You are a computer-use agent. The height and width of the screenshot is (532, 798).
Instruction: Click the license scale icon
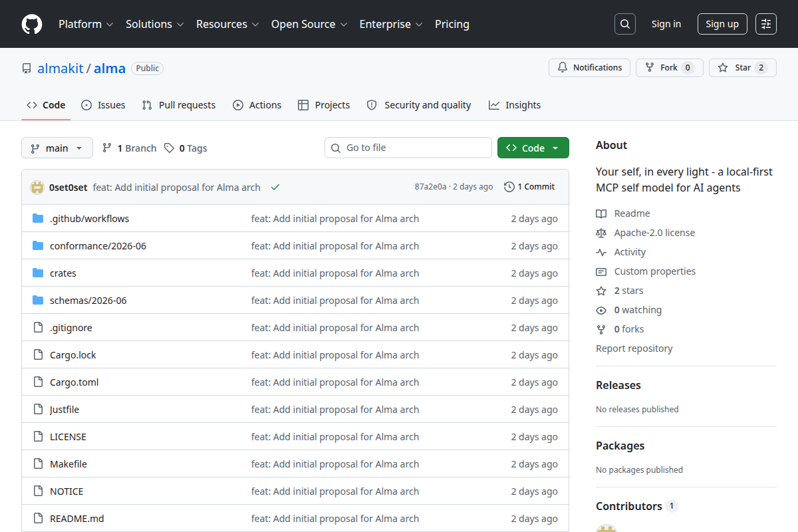coord(601,233)
